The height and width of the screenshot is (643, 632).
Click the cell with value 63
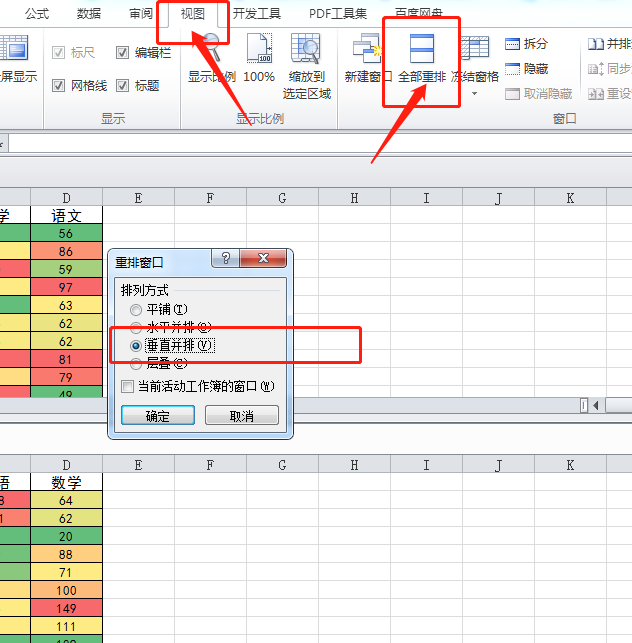pyautogui.click(x=66, y=305)
